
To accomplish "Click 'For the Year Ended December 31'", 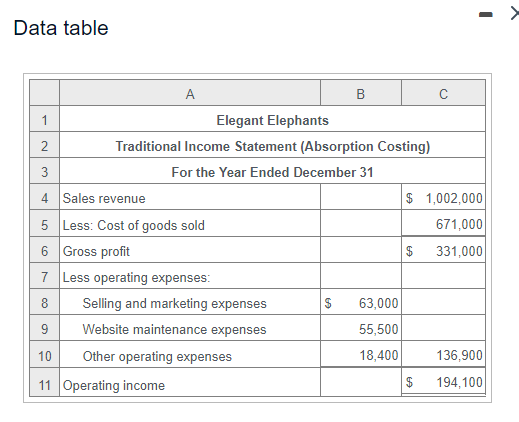I will (272, 172).
